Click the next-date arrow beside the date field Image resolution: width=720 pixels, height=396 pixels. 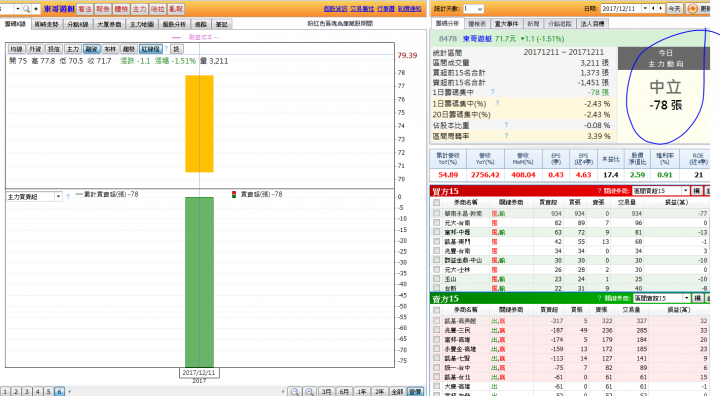click(x=661, y=8)
